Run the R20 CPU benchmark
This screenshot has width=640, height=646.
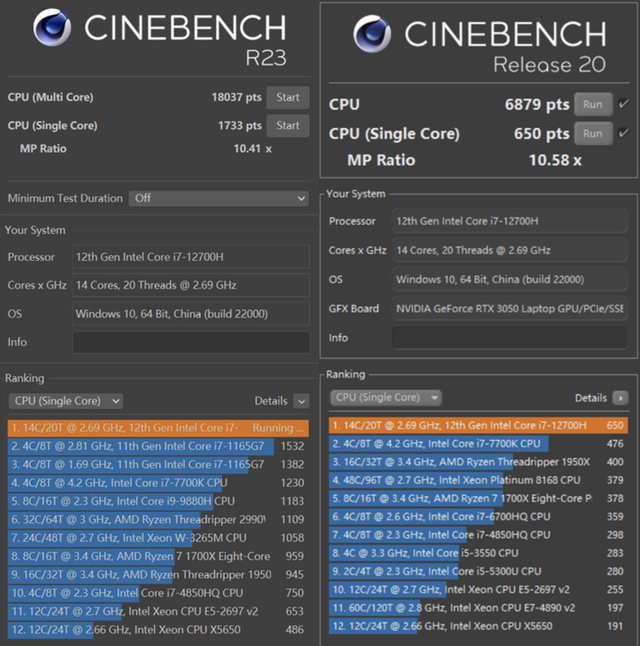[x=592, y=105]
